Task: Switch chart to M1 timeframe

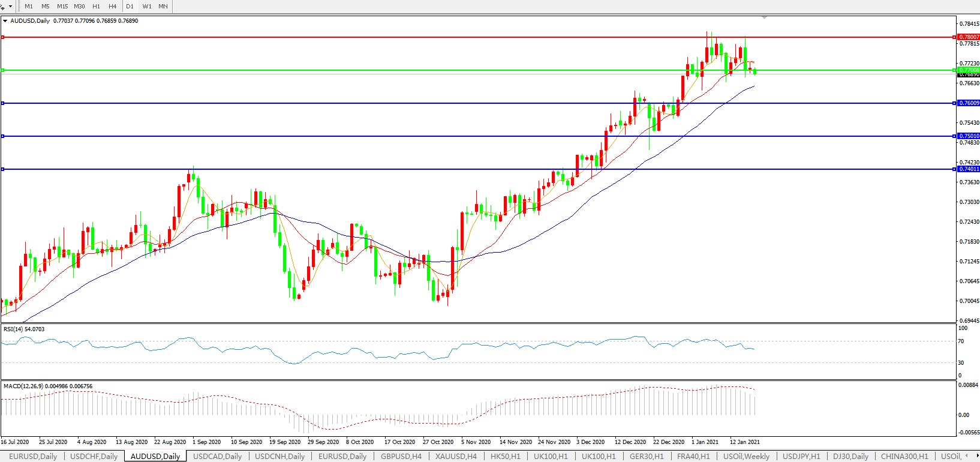Action: (29, 6)
